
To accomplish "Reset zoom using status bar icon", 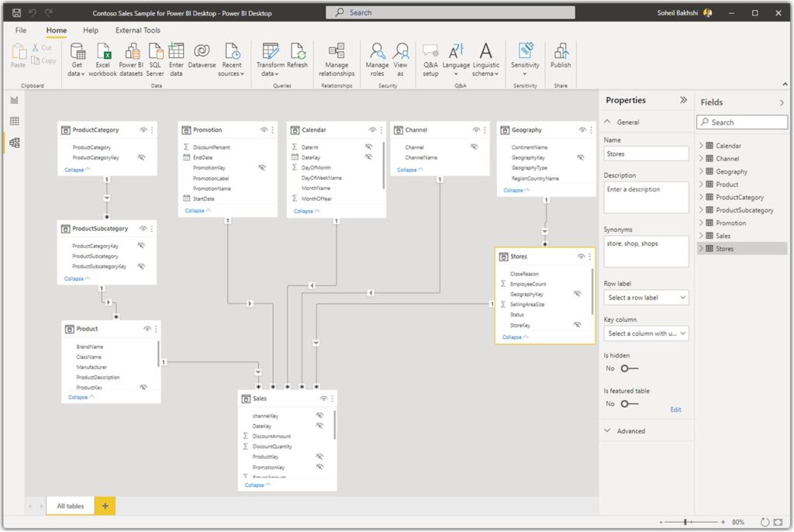I will coord(765,522).
